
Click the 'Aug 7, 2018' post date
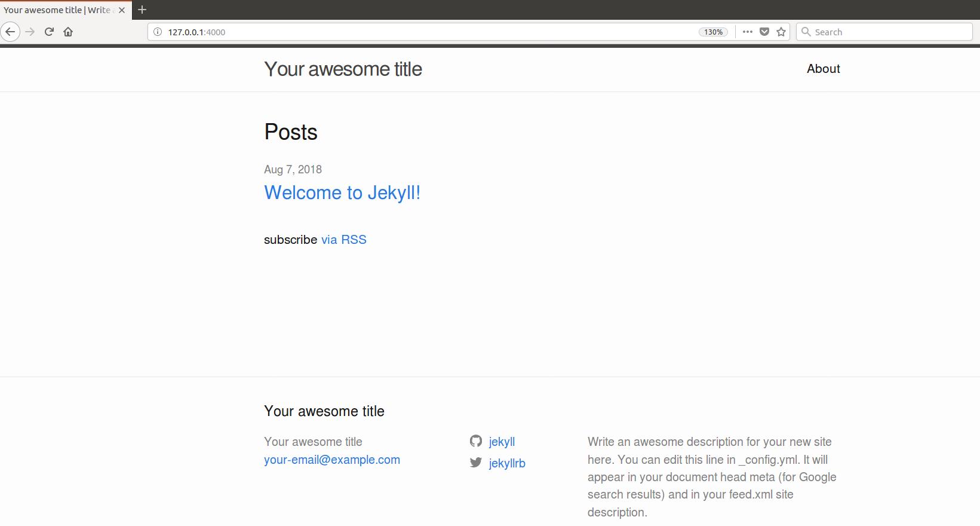pyautogui.click(x=293, y=169)
